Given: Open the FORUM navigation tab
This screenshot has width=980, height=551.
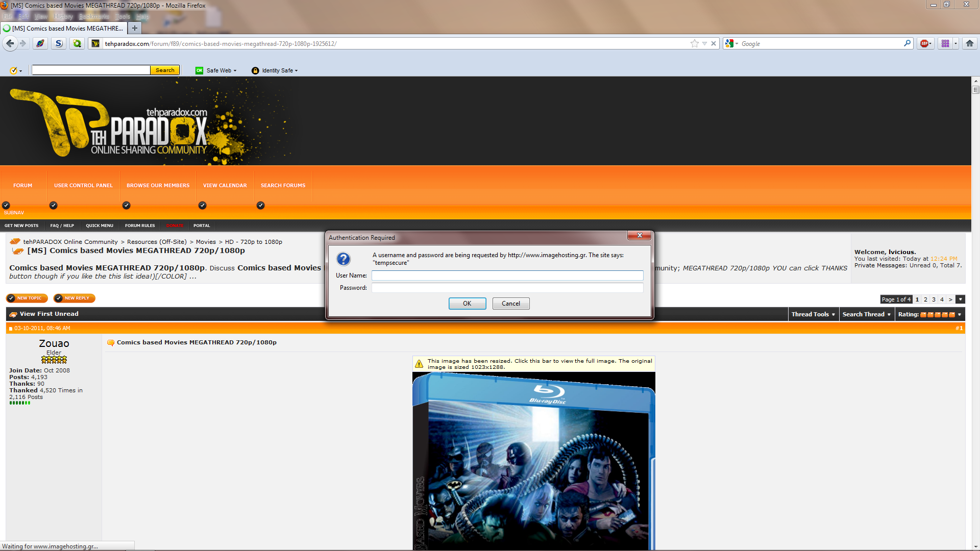Looking at the screenshot, I should pyautogui.click(x=22, y=185).
